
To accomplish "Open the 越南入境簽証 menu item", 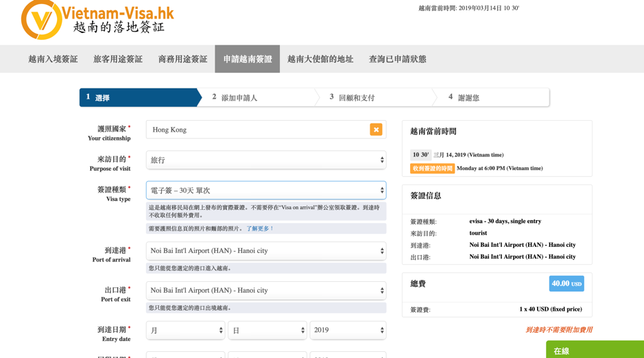I will coord(53,59).
